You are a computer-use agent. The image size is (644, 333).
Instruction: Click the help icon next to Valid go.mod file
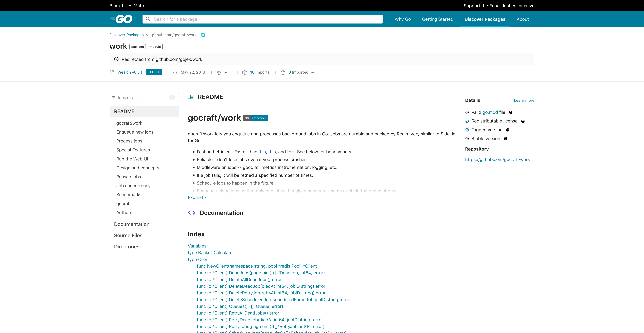pos(511,112)
